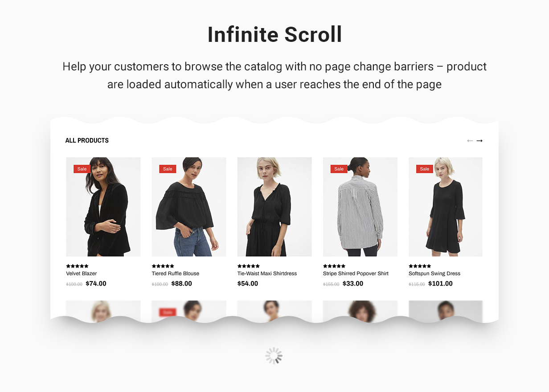
Task: Open the Velvet Blazer product link
Action: tap(82, 274)
